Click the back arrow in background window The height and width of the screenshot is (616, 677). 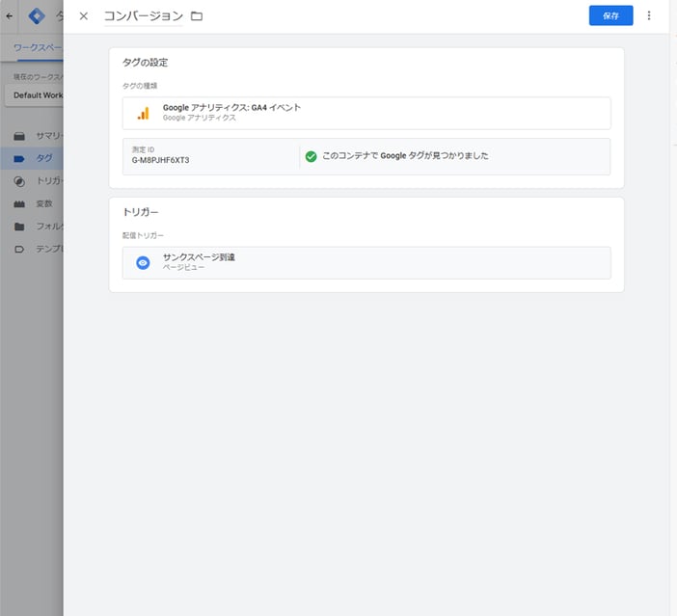(x=9, y=16)
